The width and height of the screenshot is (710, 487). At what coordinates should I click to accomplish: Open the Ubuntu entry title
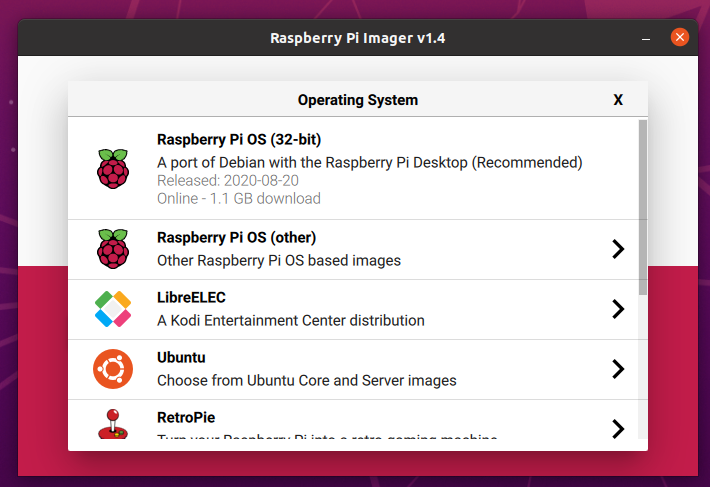coord(181,358)
